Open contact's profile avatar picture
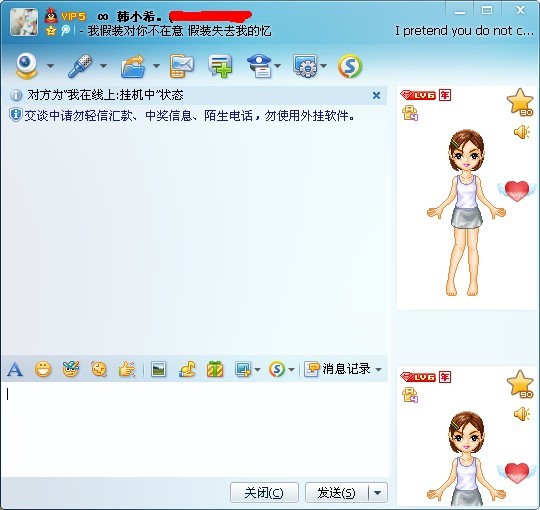 [24, 22]
